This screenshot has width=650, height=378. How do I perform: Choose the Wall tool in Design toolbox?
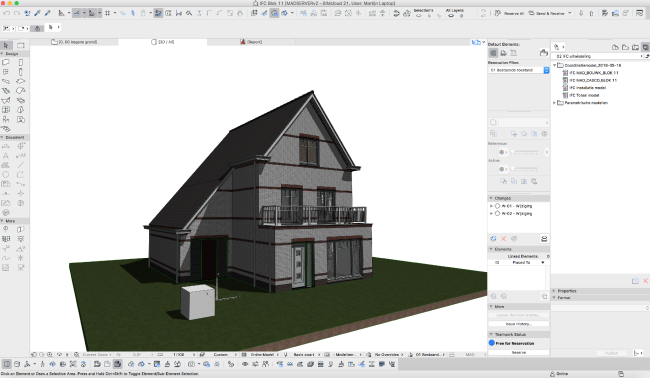pos(6,63)
